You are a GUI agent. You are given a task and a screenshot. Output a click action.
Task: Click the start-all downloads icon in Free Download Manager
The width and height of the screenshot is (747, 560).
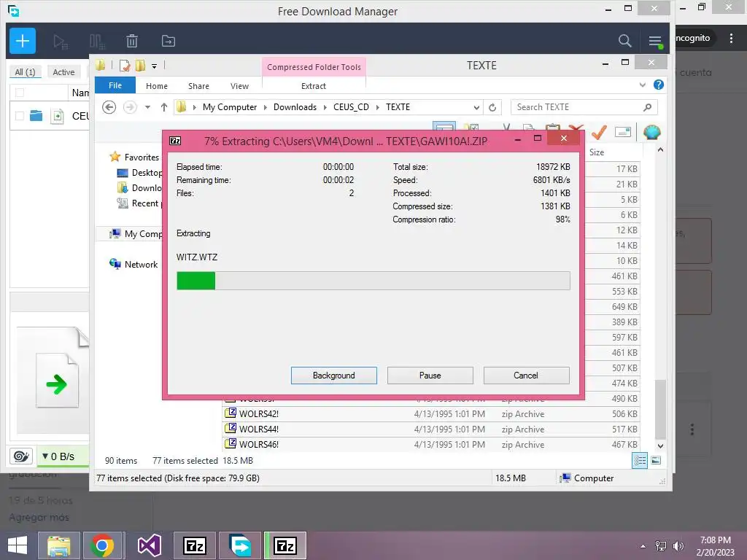(61, 42)
